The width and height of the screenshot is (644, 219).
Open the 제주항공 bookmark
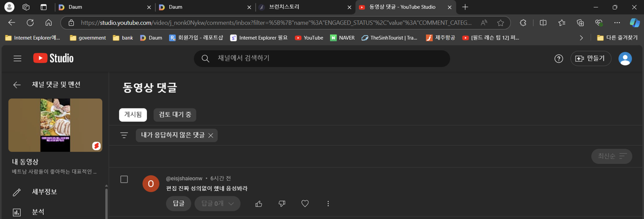440,38
